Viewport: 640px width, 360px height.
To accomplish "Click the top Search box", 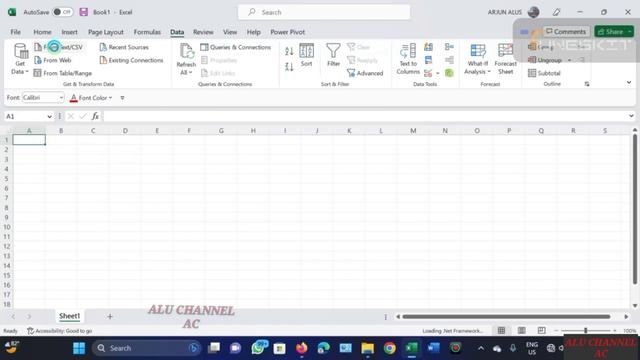I will coord(324,12).
